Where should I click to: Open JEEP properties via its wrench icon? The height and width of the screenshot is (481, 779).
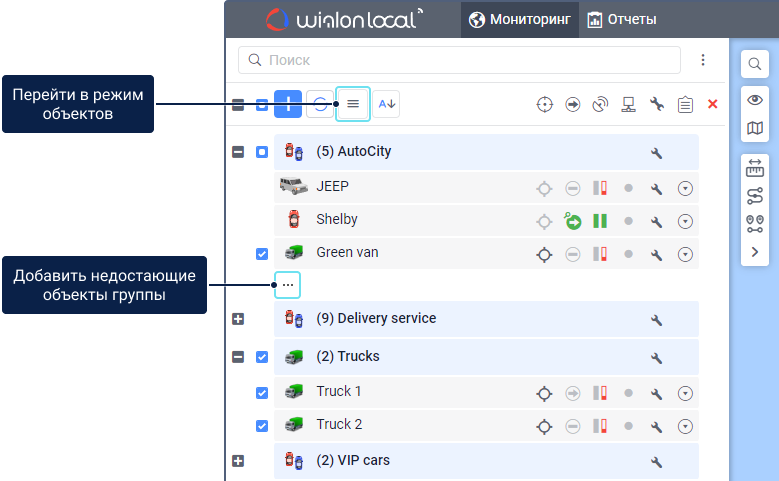(x=657, y=189)
